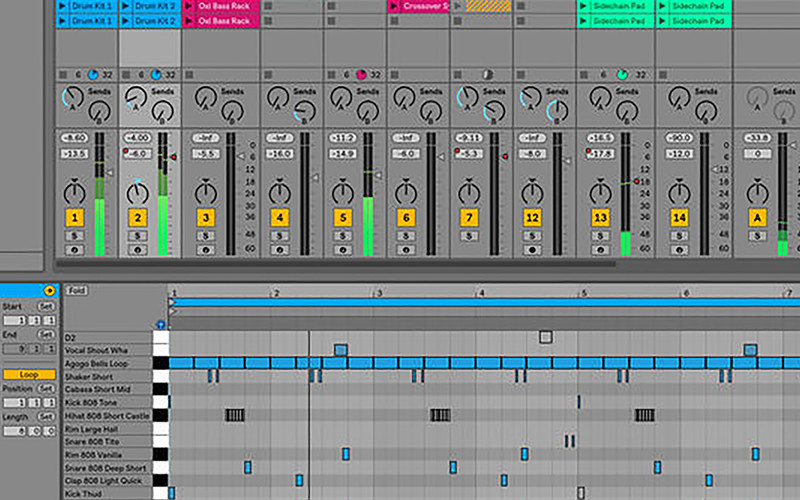Click track 4 volume fader handle
Screen dimensions: 800x500
pyautogui.click(x=315, y=178)
